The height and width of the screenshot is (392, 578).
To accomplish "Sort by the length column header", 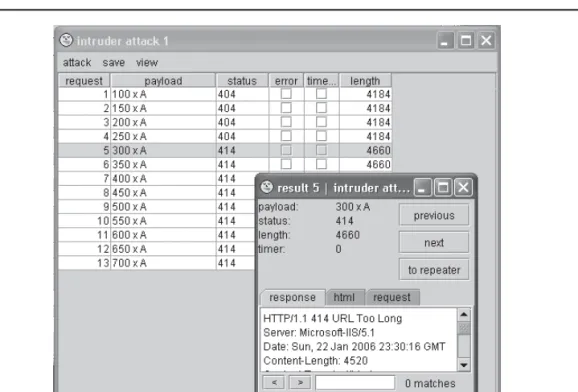I will 365,81.
